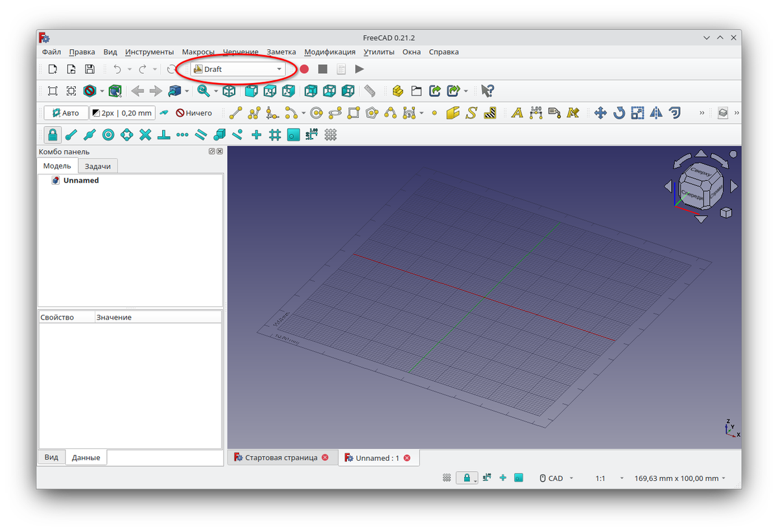Image resolution: width=778 pixels, height=532 pixels.
Task: Open the Файл menu
Action: [x=51, y=52]
